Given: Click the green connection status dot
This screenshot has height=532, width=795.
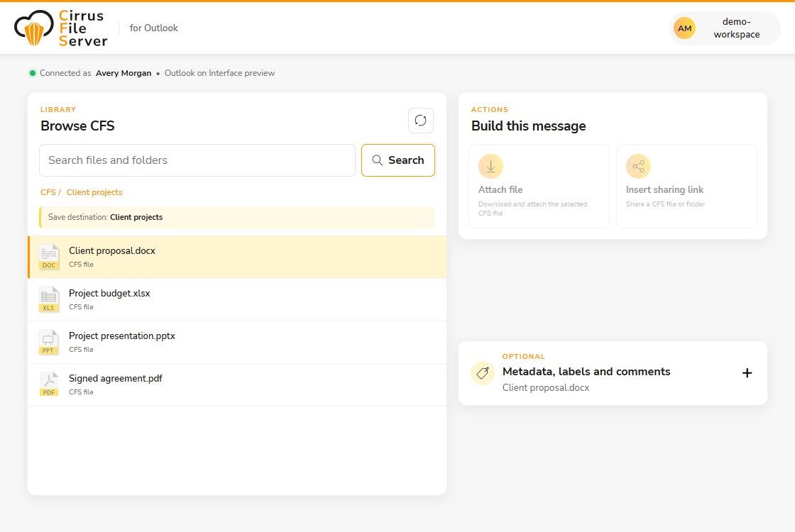Looking at the screenshot, I should (x=33, y=73).
